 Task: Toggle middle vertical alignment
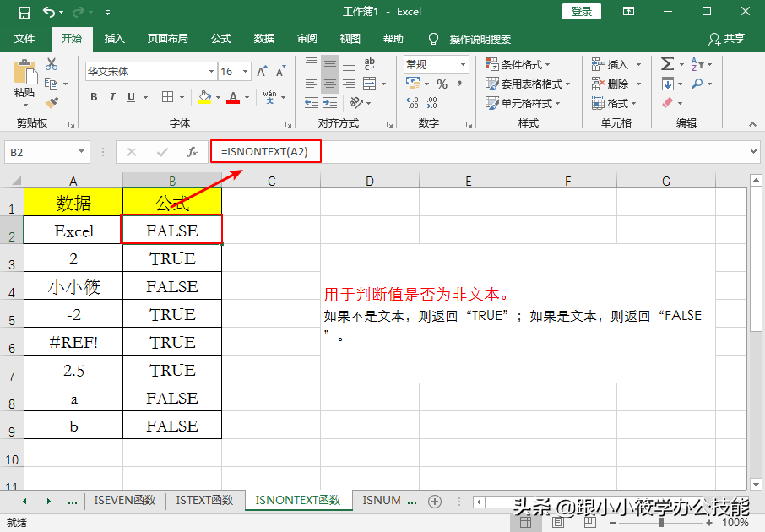(330, 64)
